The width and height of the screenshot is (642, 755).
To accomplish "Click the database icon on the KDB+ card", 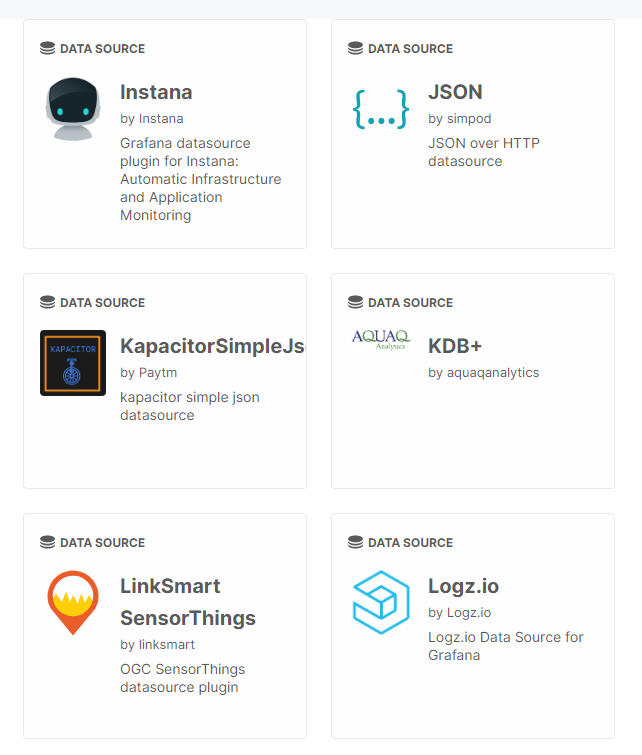I will coord(355,302).
